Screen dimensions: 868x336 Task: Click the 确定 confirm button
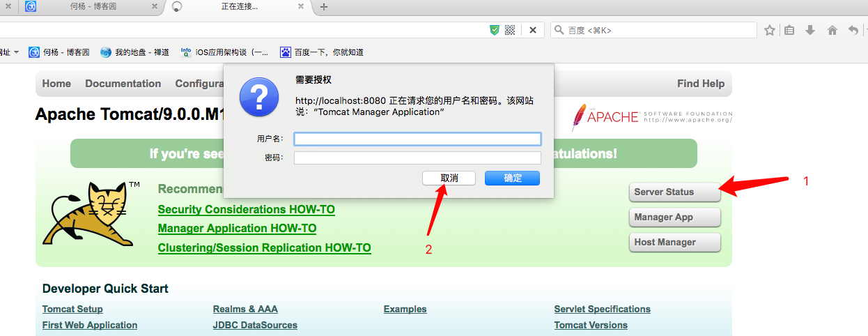[x=513, y=178]
